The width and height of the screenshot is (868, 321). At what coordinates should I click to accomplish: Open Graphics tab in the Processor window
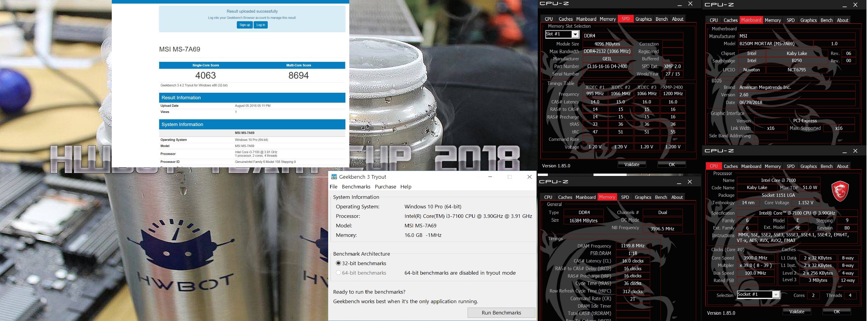pyautogui.click(x=808, y=166)
